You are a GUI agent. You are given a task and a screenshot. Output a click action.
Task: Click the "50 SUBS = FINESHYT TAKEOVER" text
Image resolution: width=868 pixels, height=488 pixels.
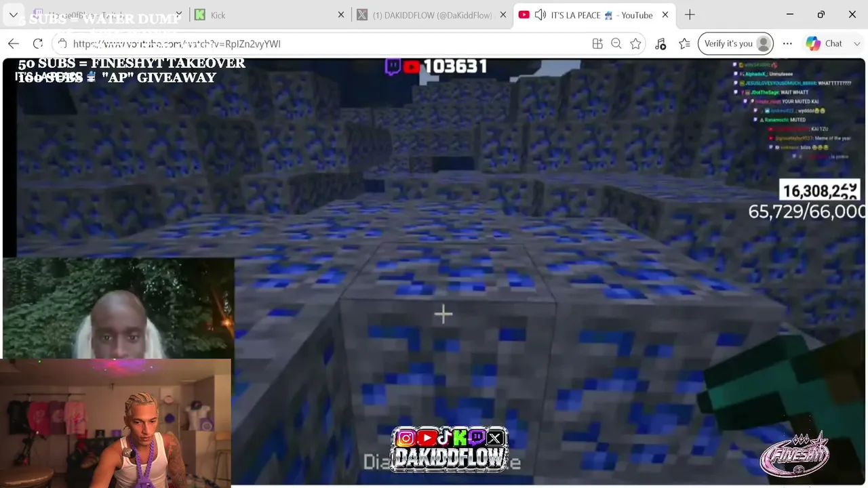click(x=132, y=63)
